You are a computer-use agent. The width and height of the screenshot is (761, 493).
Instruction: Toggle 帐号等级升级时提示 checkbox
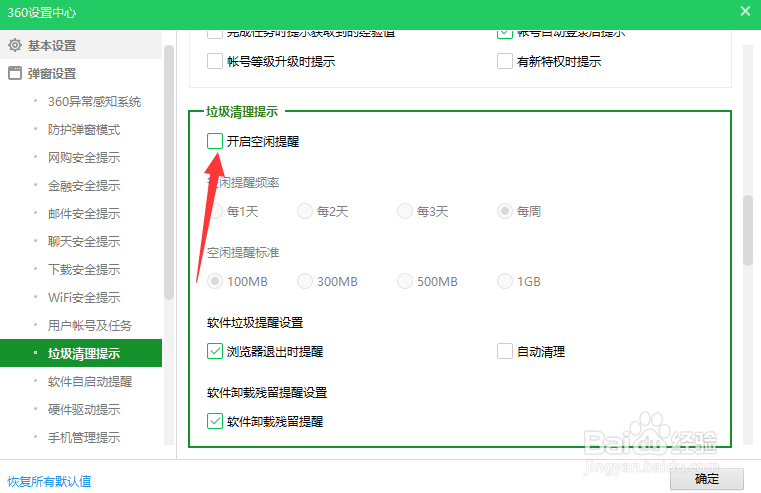click(x=215, y=61)
